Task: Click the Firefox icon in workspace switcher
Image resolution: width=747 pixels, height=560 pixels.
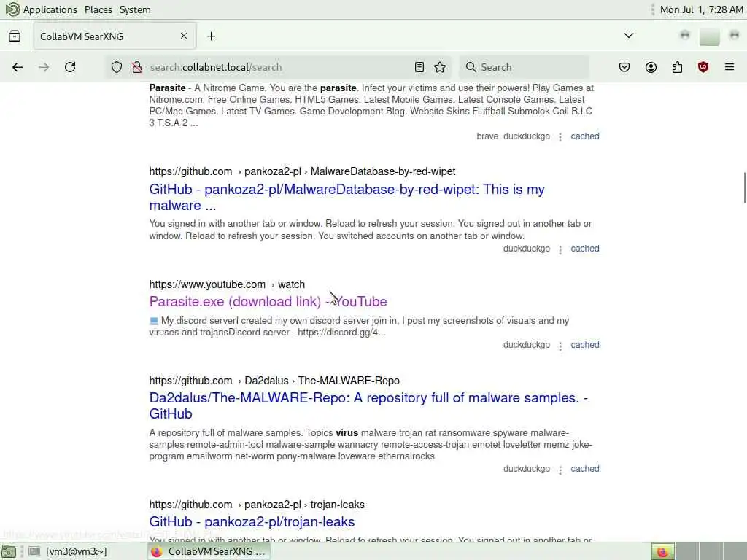Action: (x=662, y=551)
